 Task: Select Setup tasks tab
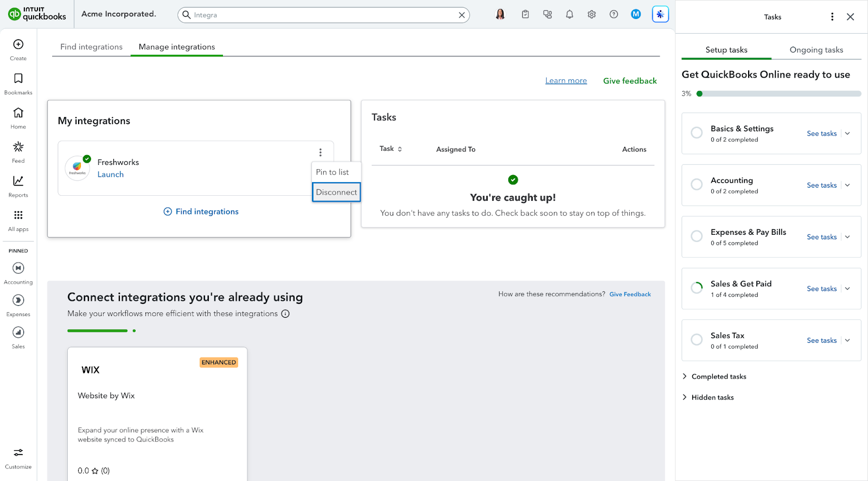click(x=726, y=50)
